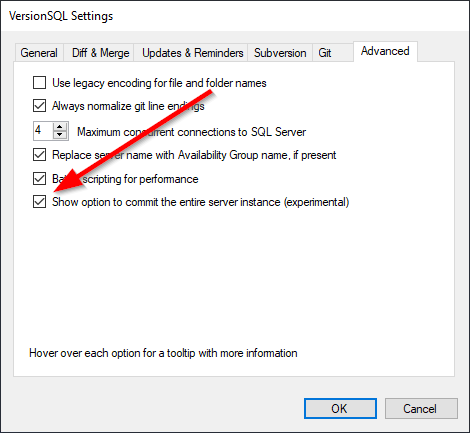Image resolution: width=470 pixels, height=433 pixels.
Task: Click the Use legacy encoding label text
Action: pyautogui.click(x=159, y=83)
